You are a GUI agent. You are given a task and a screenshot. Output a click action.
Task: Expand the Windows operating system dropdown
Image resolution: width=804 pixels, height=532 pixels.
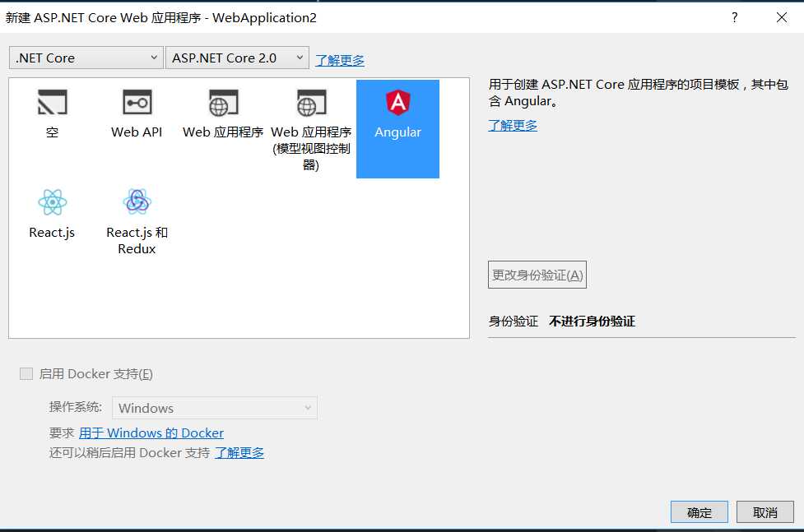(215, 408)
